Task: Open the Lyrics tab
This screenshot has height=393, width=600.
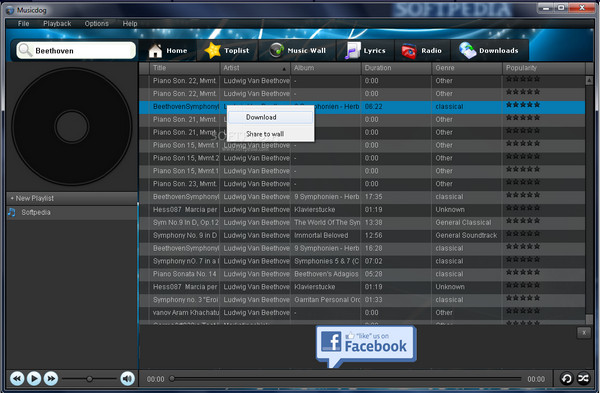Action: click(365, 51)
